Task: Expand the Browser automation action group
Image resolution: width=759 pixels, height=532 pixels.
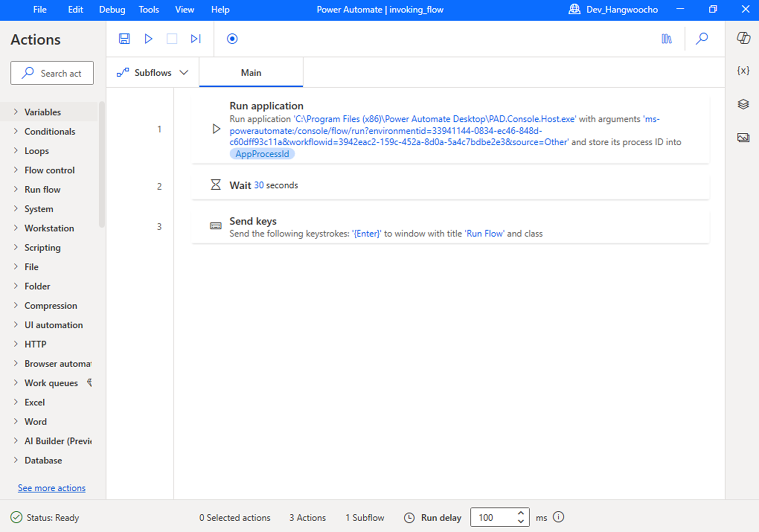Action: pos(16,363)
